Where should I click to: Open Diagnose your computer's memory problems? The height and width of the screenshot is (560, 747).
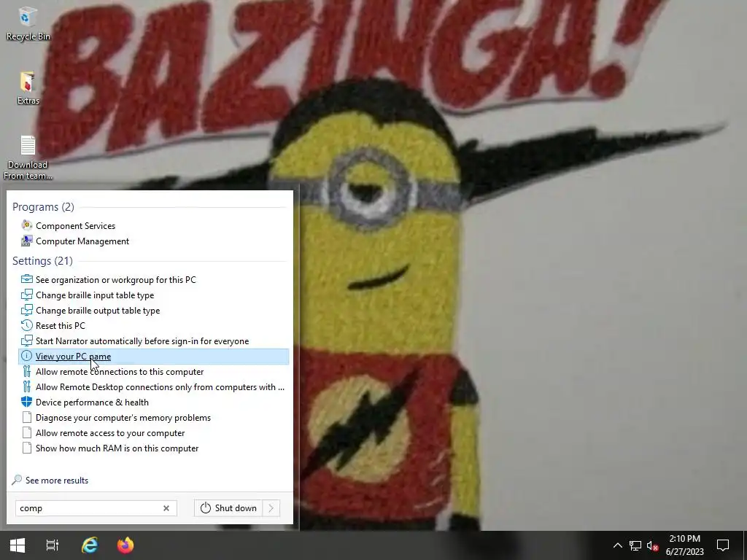click(123, 417)
